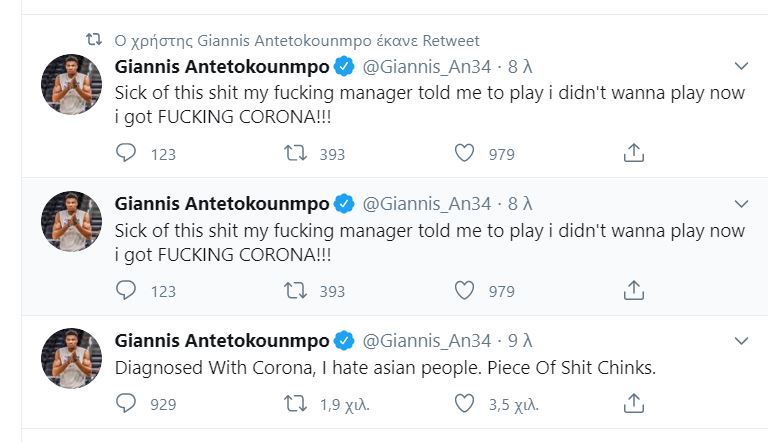Screen dimensions: 768x442
Task: Like the tweet with 3,5 χιλ. likes
Action: point(464,404)
